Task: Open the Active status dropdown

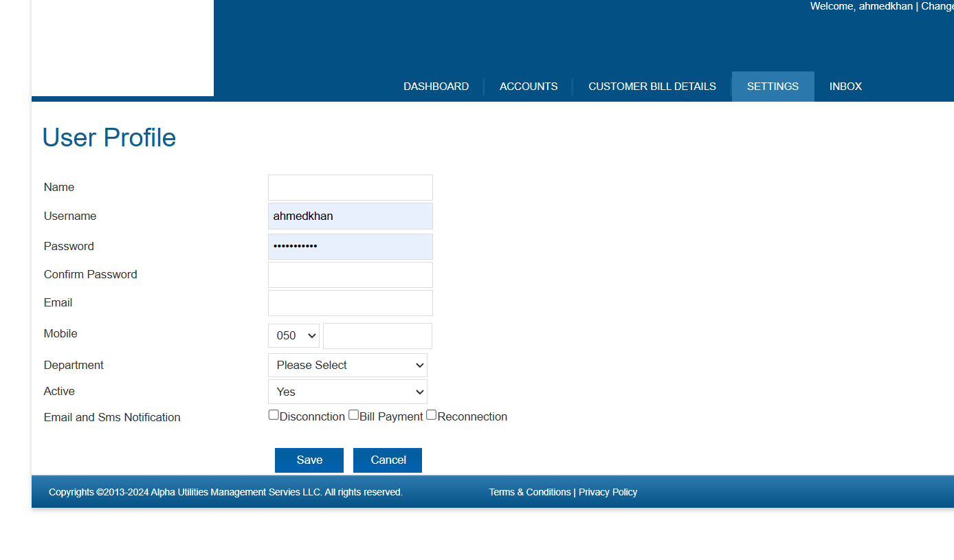Action: 347,392
